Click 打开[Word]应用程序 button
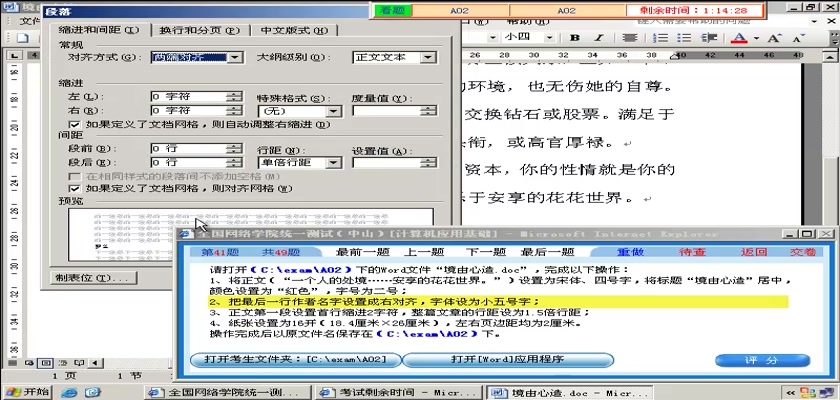 coord(508,359)
